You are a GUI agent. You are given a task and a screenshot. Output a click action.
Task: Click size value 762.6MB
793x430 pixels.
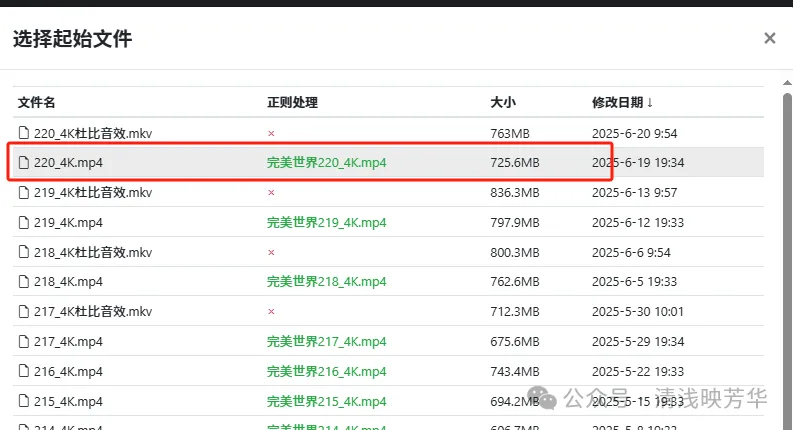coord(515,281)
